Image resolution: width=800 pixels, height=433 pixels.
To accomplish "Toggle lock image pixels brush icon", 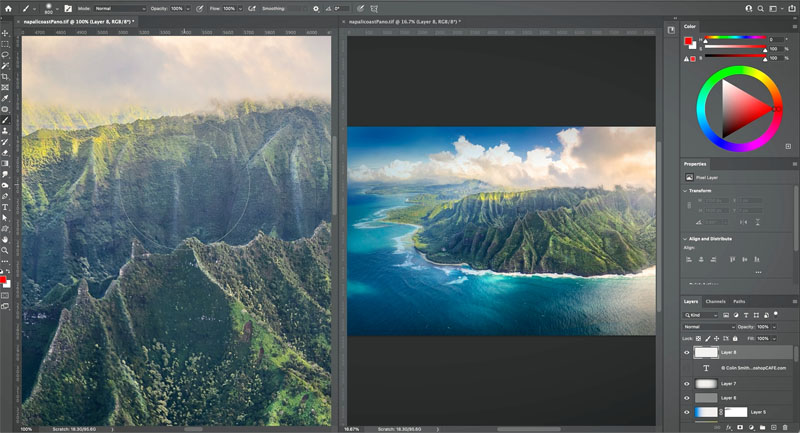I will point(708,339).
